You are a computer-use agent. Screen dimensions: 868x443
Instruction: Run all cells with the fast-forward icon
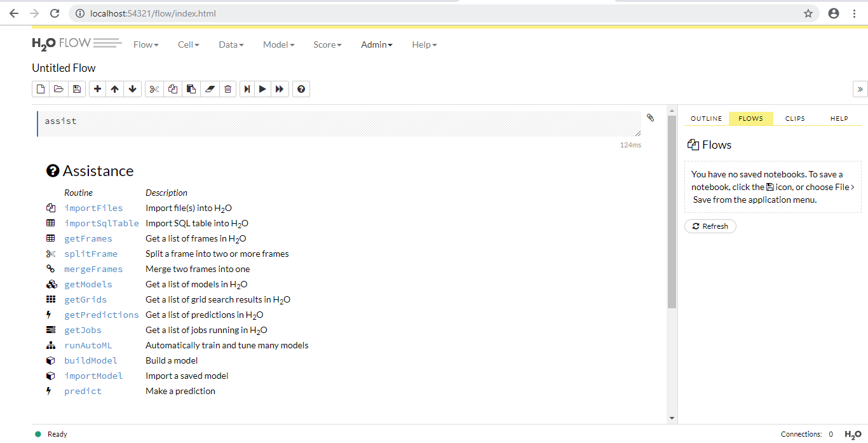click(280, 89)
